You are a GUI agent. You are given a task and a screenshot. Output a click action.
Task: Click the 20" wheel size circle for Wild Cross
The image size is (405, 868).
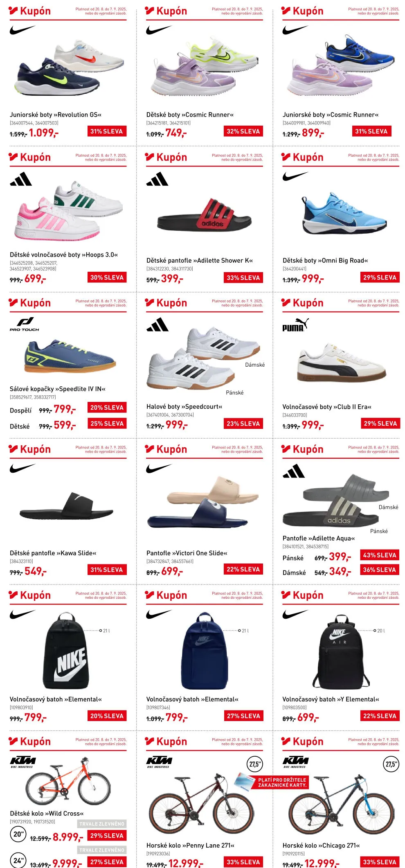(18, 834)
